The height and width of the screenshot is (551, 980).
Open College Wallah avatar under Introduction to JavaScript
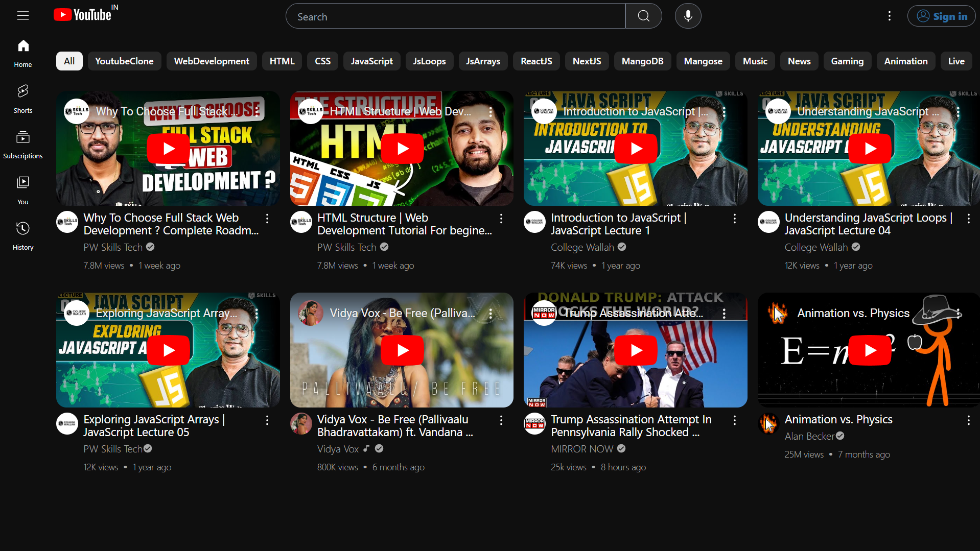pos(535,222)
